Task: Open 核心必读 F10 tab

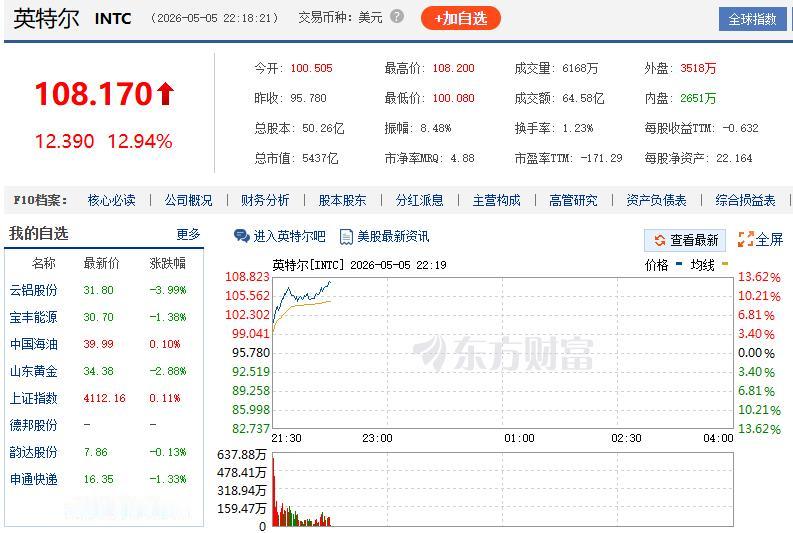Action: click(x=111, y=200)
